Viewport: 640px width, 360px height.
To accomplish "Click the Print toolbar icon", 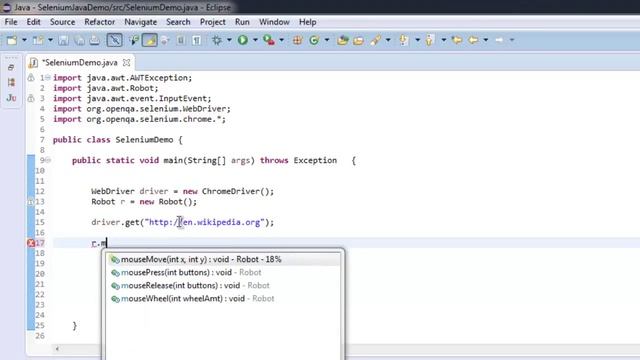I will (x=95, y=40).
